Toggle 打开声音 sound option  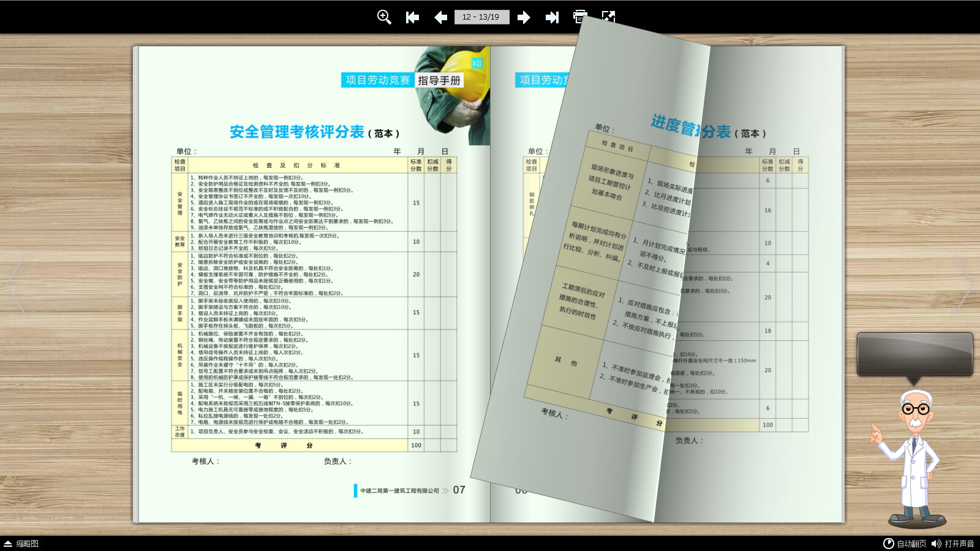(x=952, y=544)
